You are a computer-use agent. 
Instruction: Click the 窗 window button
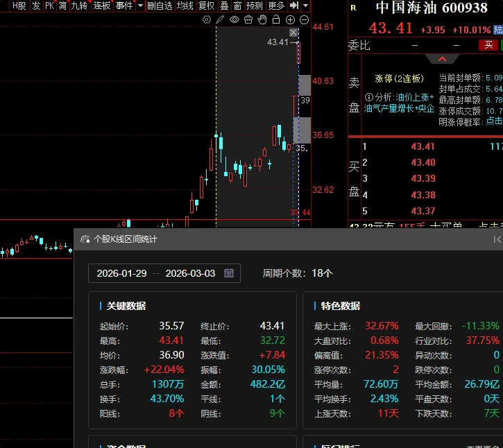pos(237,6)
